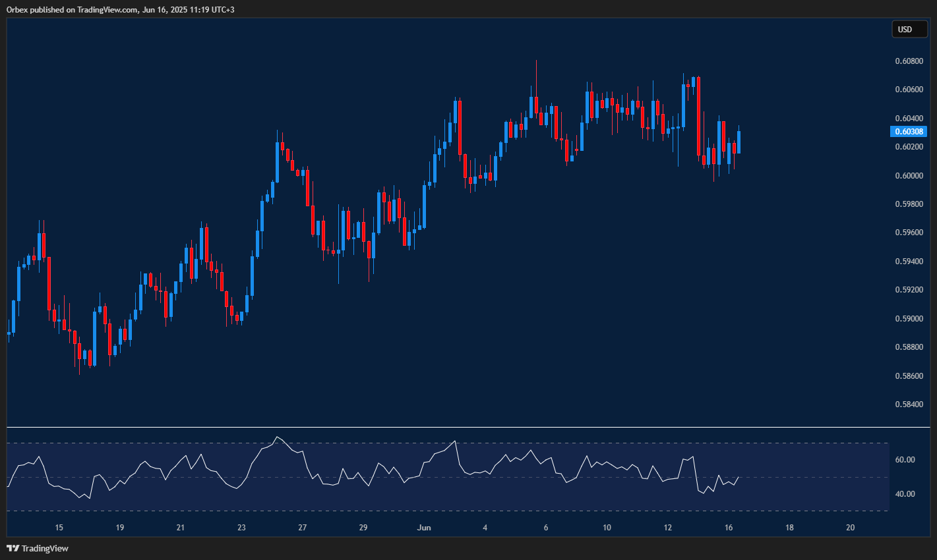Click the TradingView logo icon
The width and height of the screenshot is (937, 560).
[x=13, y=548]
